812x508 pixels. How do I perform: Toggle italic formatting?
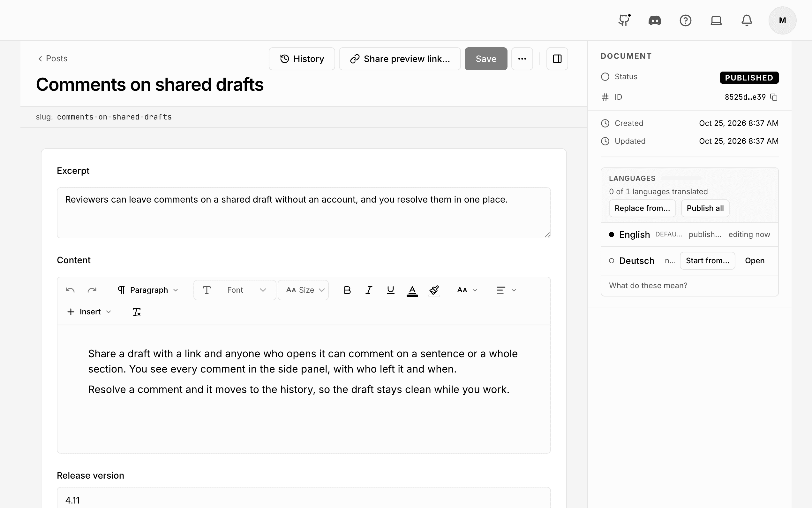tap(369, 290)
